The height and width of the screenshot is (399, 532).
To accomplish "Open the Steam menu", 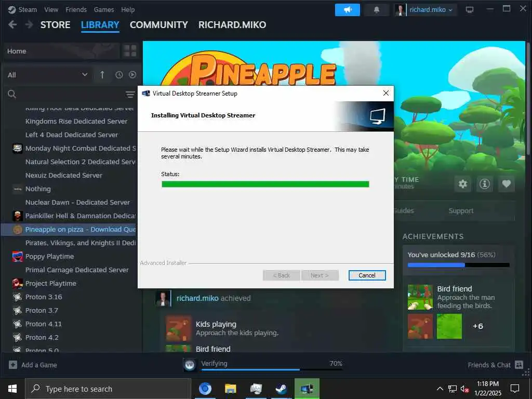I will tap(28, 10).
